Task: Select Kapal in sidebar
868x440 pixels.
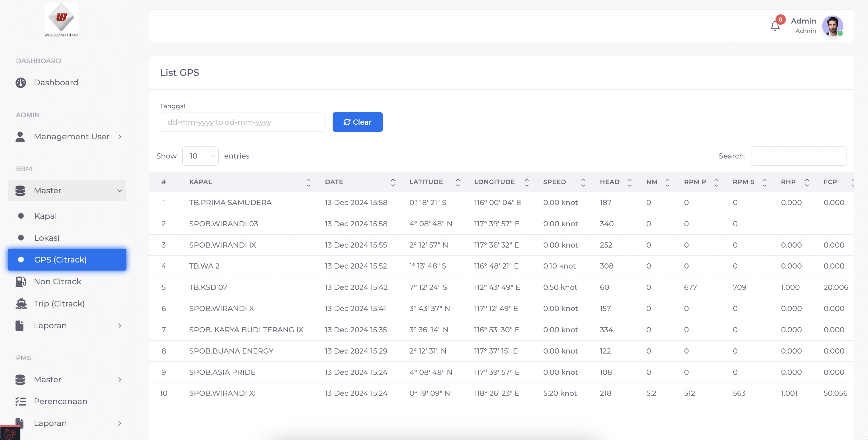Action: pyautogui.click(x=45, y=216)
